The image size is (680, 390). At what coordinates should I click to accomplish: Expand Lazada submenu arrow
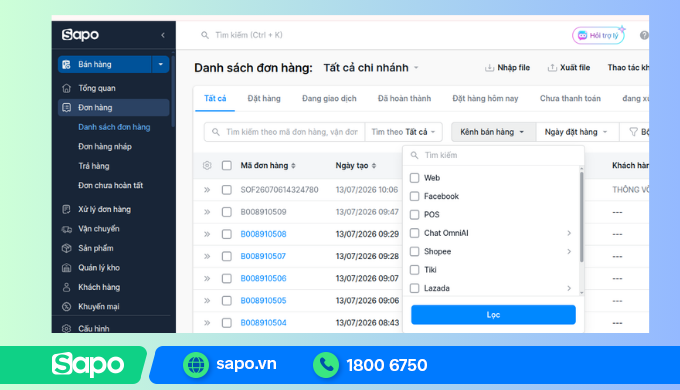[569, 288]
